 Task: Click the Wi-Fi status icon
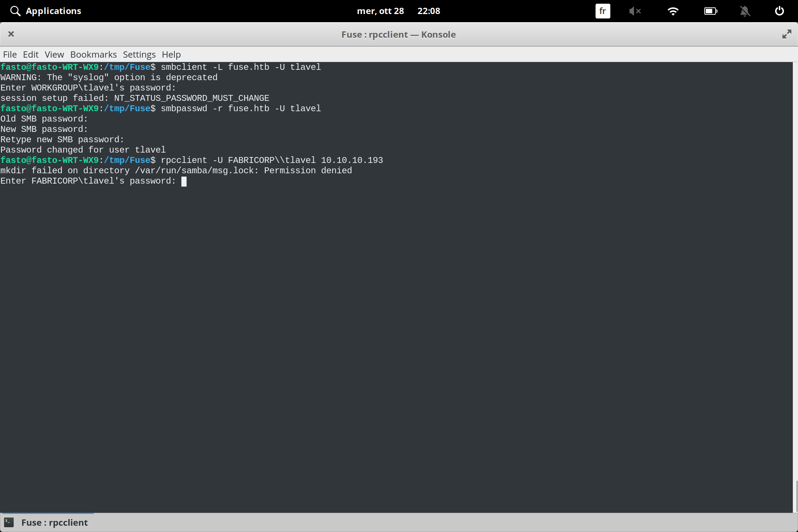[673, 11]
